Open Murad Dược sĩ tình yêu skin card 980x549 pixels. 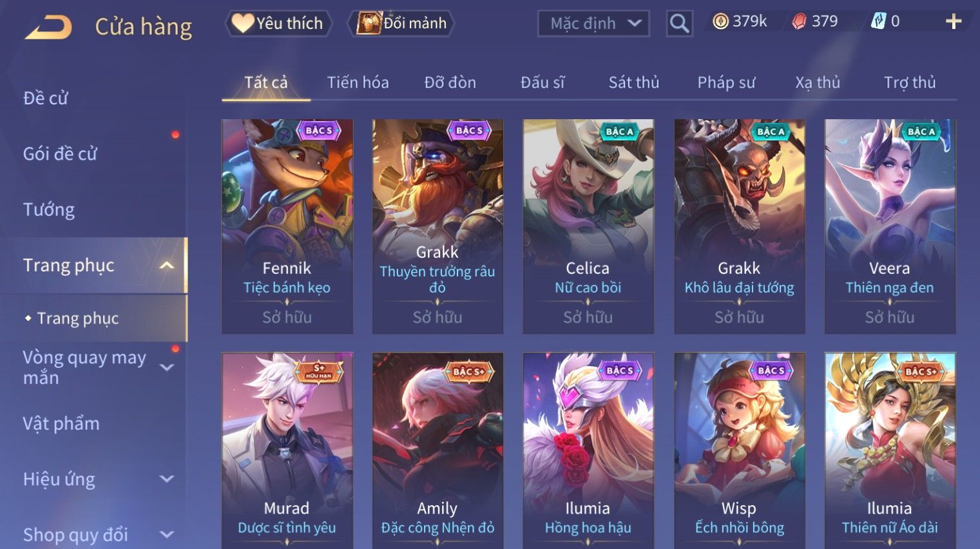(x=287, y=450)
